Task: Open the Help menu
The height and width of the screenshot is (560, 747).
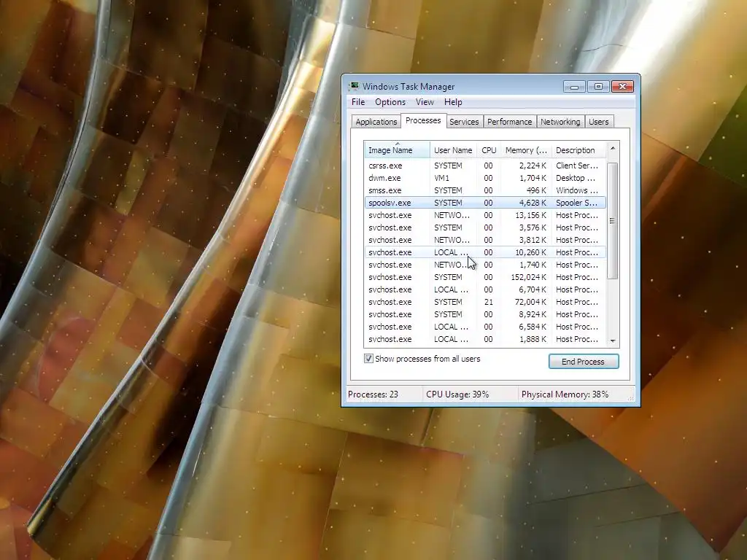Action: 453,102
